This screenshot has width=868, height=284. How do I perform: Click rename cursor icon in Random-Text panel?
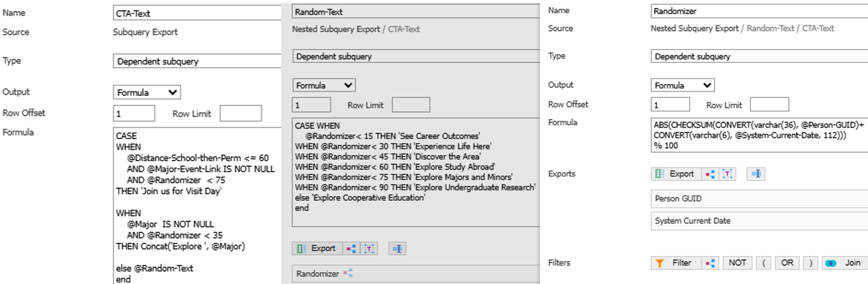point(397,249)
